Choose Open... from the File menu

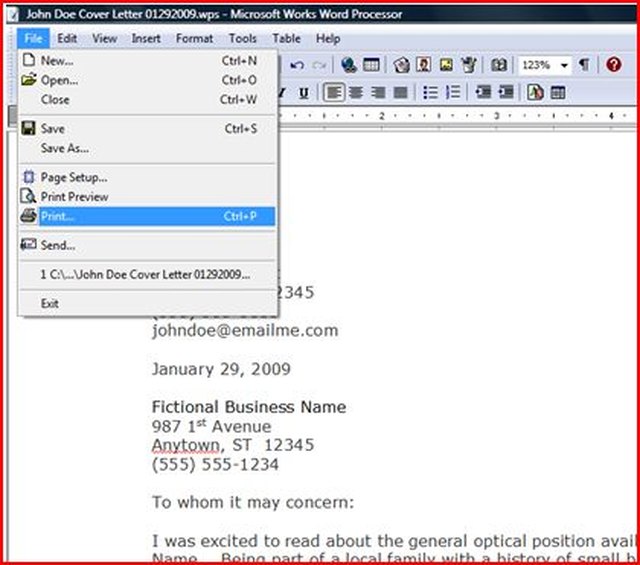(x=148, y=80)
